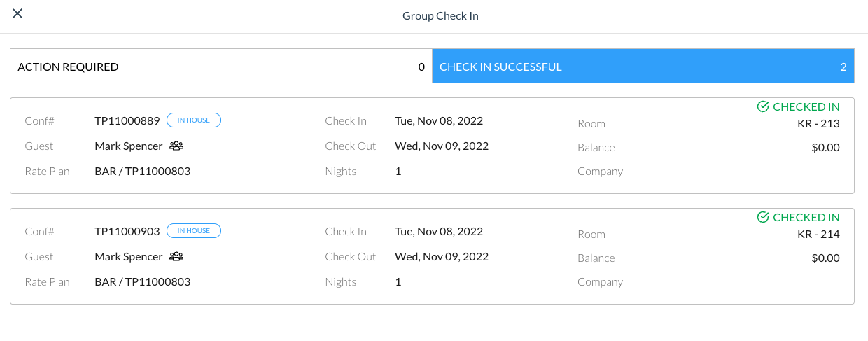Click group guests icon for TP11000889
The image size is (868, 341).
point(176,146)
